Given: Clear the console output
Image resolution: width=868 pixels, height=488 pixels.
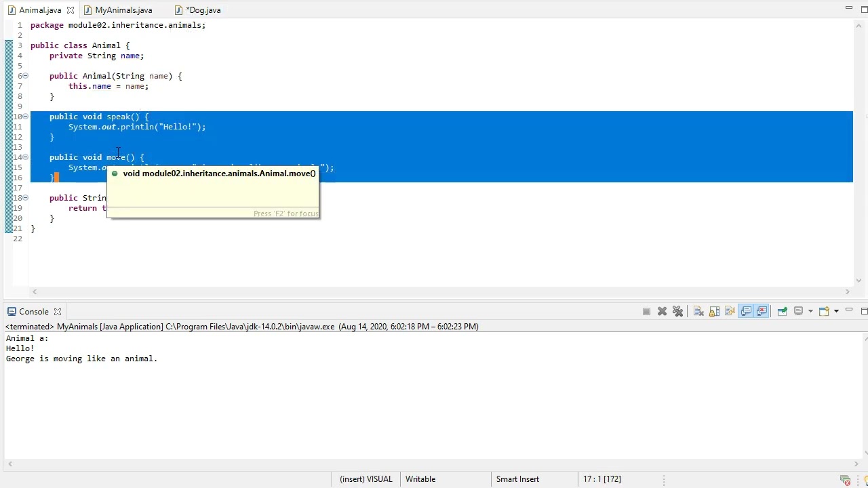Looking at the screenshot, I should click(x=698, y=312).
